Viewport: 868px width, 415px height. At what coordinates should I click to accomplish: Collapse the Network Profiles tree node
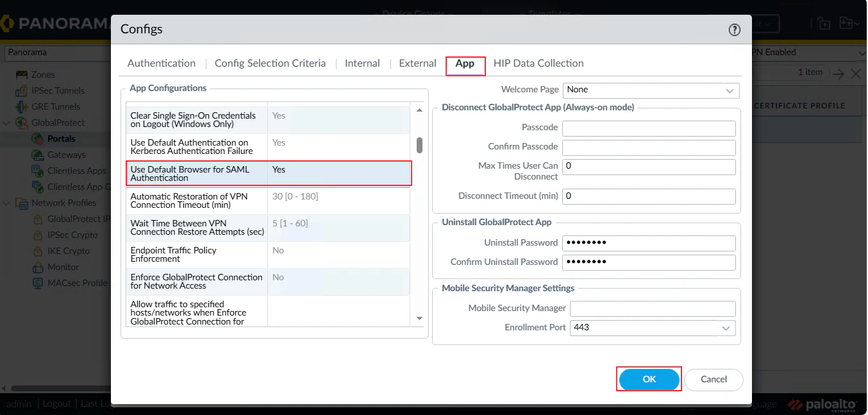[7, 203]
